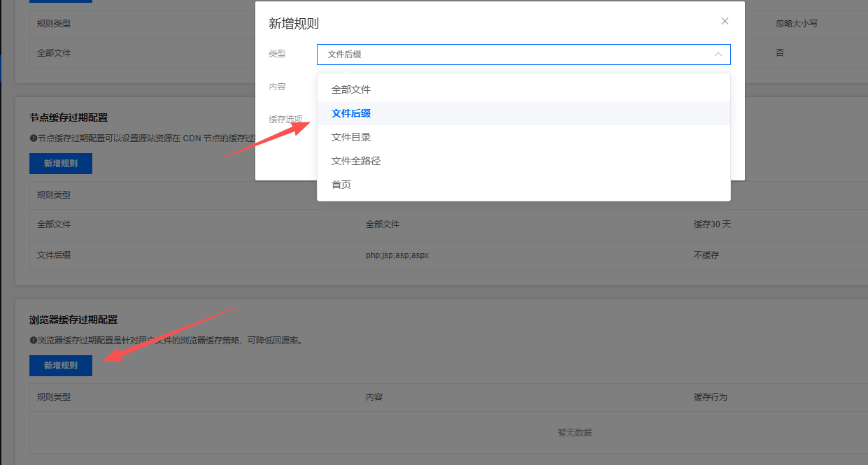Click 新增规则 button under 节点缓存过期配置
Image resolution: width=868 pixels, height=465 pixels.
[61, 164]
